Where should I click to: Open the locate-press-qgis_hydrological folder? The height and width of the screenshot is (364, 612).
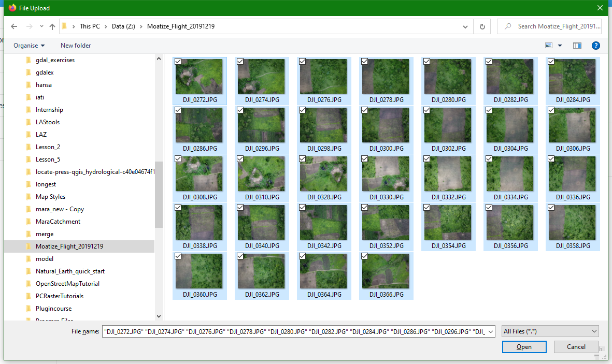95,172
